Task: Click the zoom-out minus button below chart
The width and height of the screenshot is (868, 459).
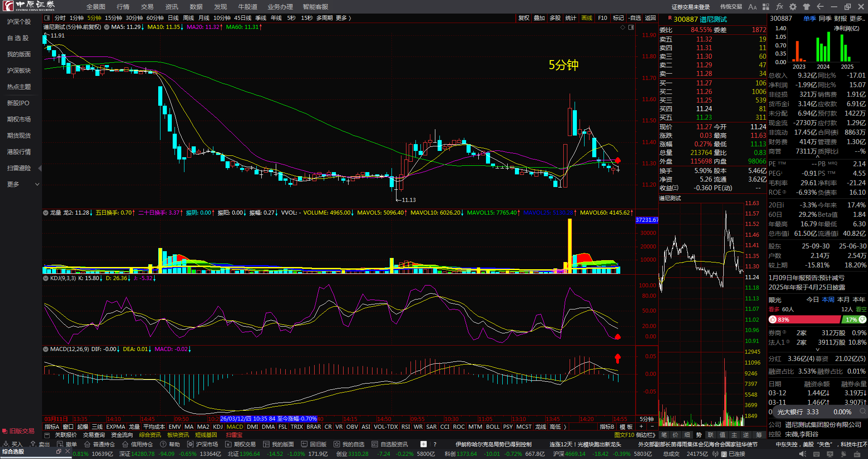Action: tap(652, 426)
